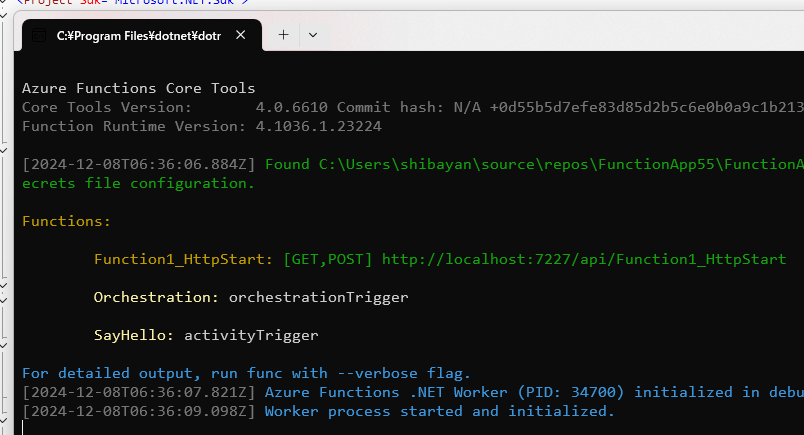
Task: Click the 'Functions:' label
Action: pos(67,221)
